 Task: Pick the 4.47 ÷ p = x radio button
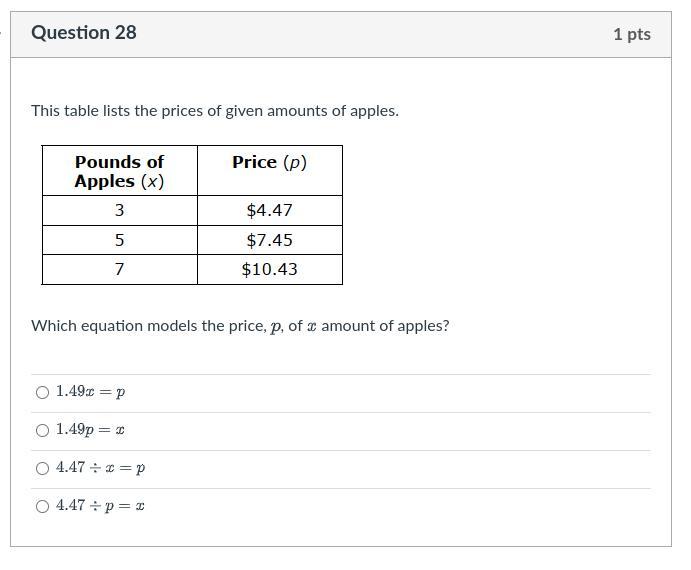point(42,507)
